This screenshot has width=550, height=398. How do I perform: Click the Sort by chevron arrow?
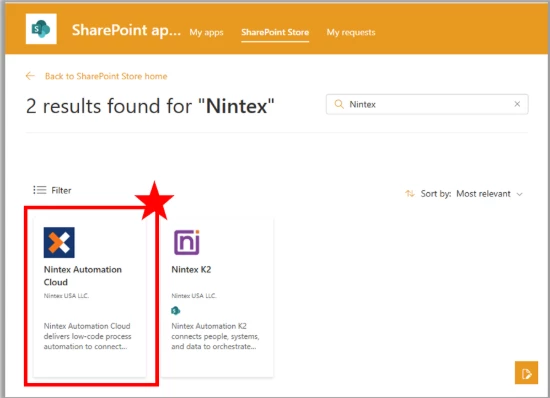[519, 194]
